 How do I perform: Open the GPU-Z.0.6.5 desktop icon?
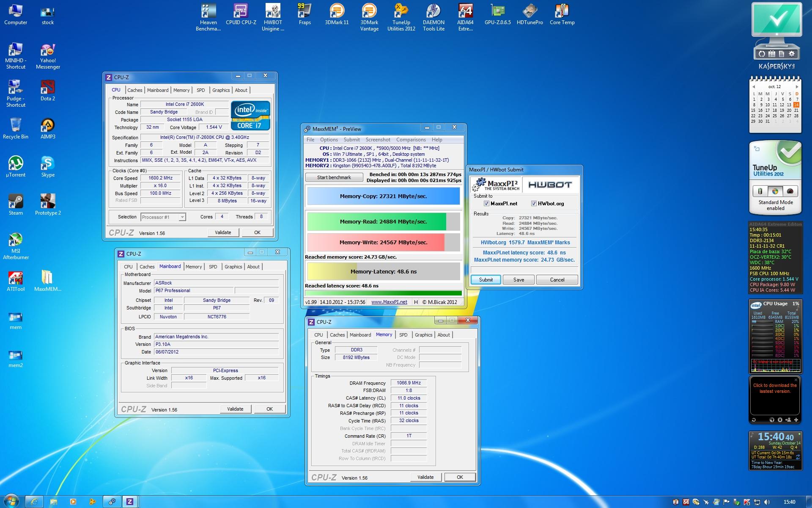pos(498,14)
